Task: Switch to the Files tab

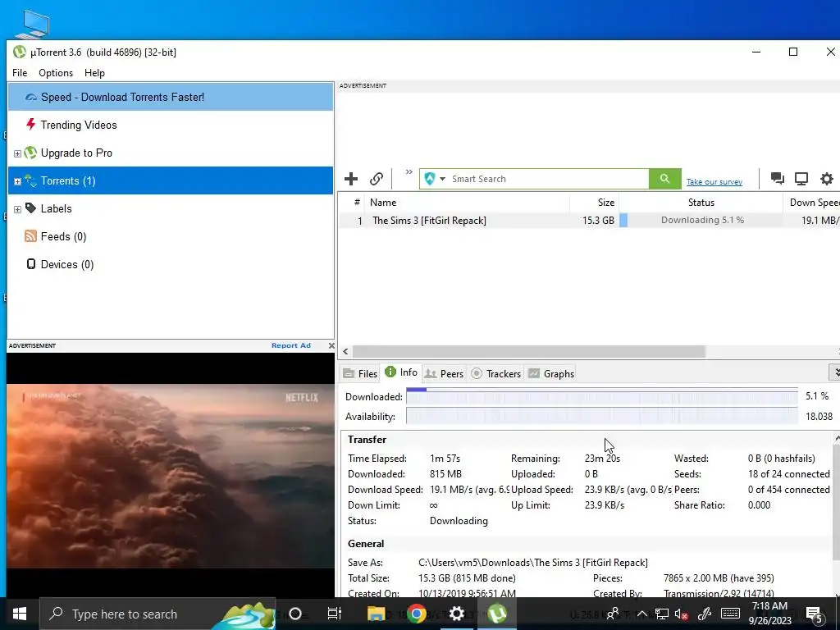Action: pyautogui.click(x=360, y=373)
